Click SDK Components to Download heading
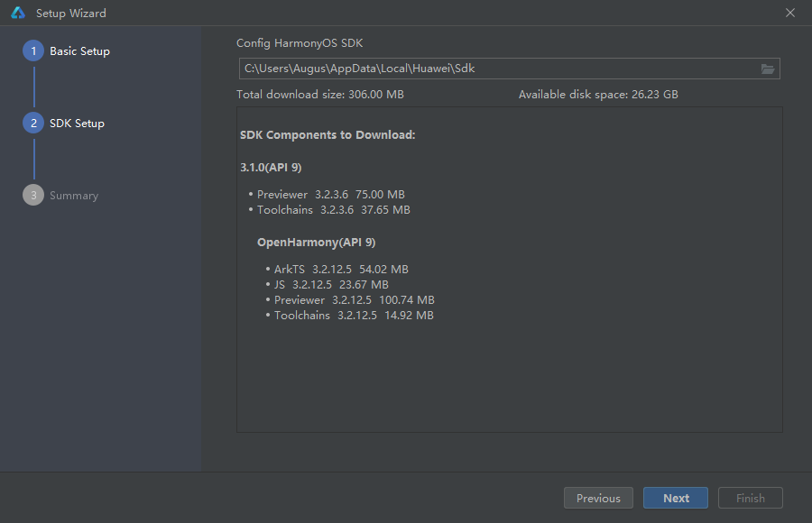 point(328,135)
